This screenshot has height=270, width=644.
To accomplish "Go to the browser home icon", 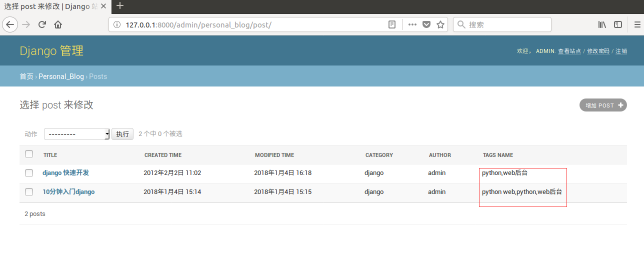I will click(x=58, y=24).
